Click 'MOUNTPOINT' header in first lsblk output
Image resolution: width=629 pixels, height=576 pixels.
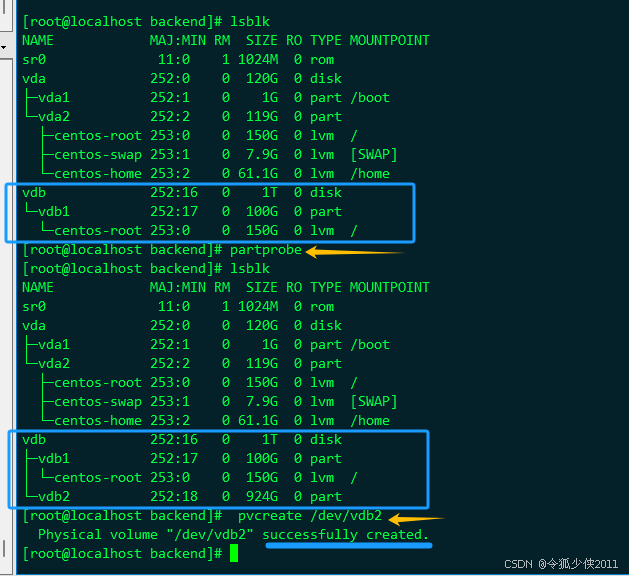tap(389, 41)
